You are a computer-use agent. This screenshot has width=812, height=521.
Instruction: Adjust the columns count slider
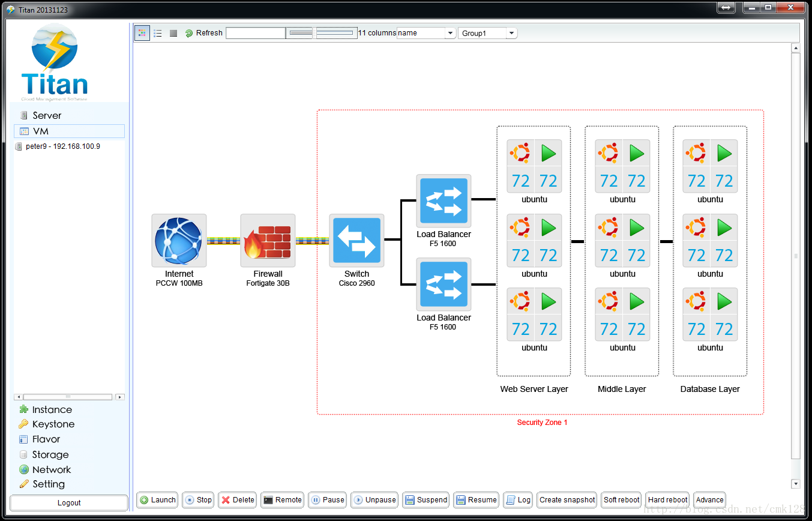point(321,33)
